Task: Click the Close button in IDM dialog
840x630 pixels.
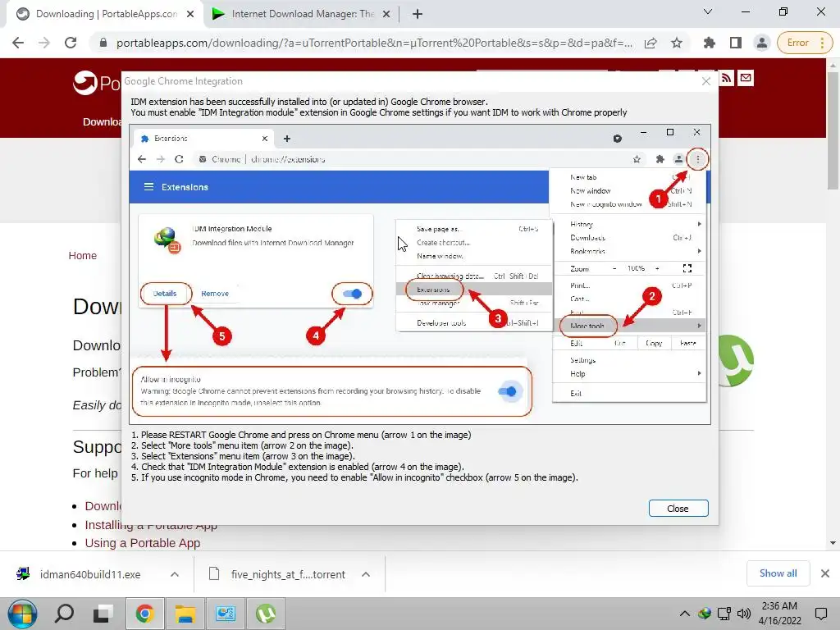Action: pos(678,509)
